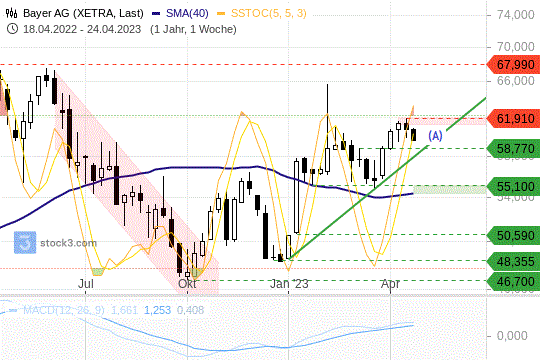Click the 66,000 price axis value
This screenshot has width=540, height=360.
click(515, 81)
